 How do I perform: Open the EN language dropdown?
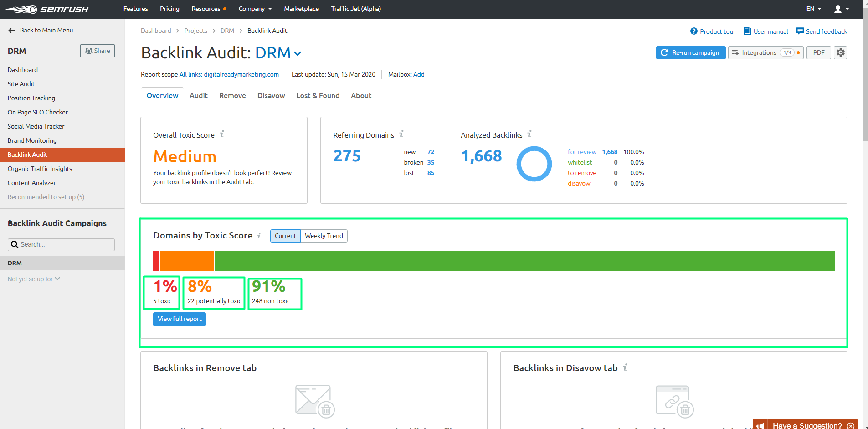click(813, 9)
